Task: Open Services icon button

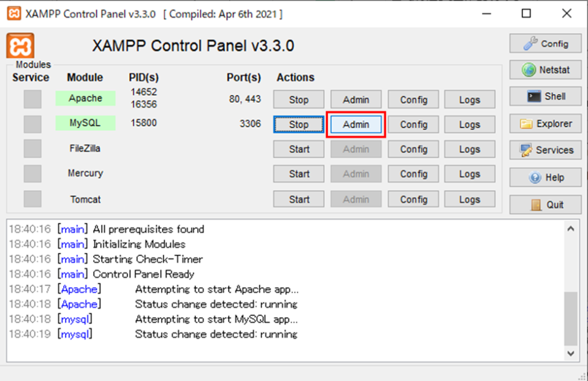Action: point(546,150)
